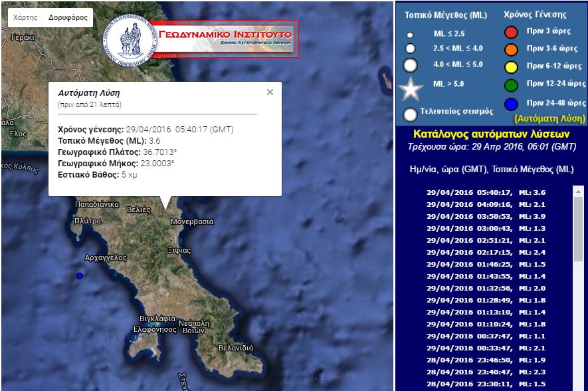Click the Μονεμβασιά label on the map

(192, 220)
